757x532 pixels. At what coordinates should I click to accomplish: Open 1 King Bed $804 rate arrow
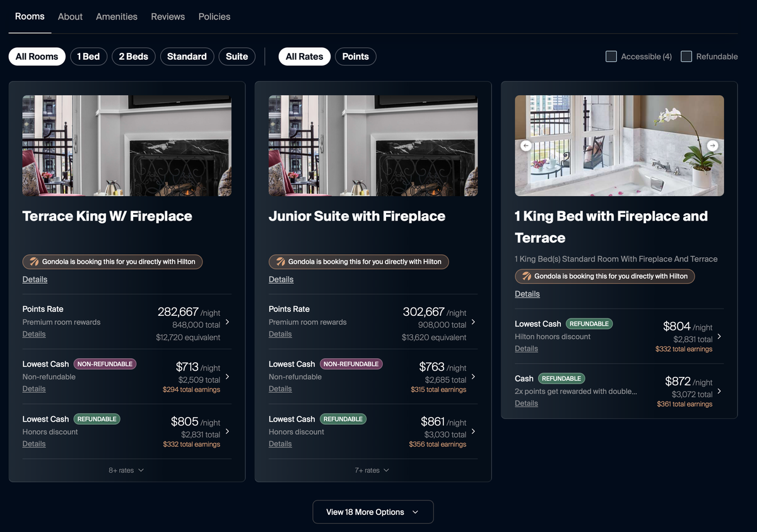(719, 337)
